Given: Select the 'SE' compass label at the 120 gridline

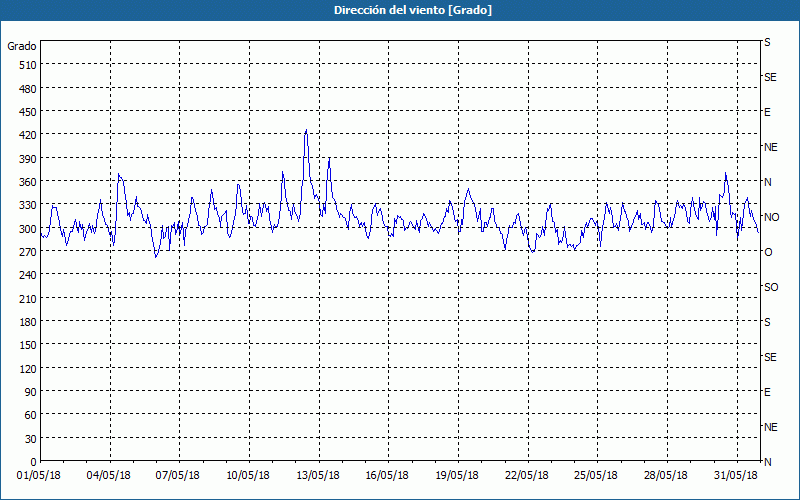Looking at the screenshot, I should 770,357.
